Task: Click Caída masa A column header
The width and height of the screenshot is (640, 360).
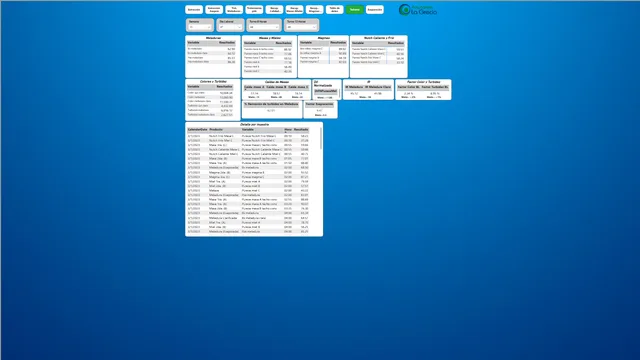Action: pyautogui.click(x=254, y=87)
